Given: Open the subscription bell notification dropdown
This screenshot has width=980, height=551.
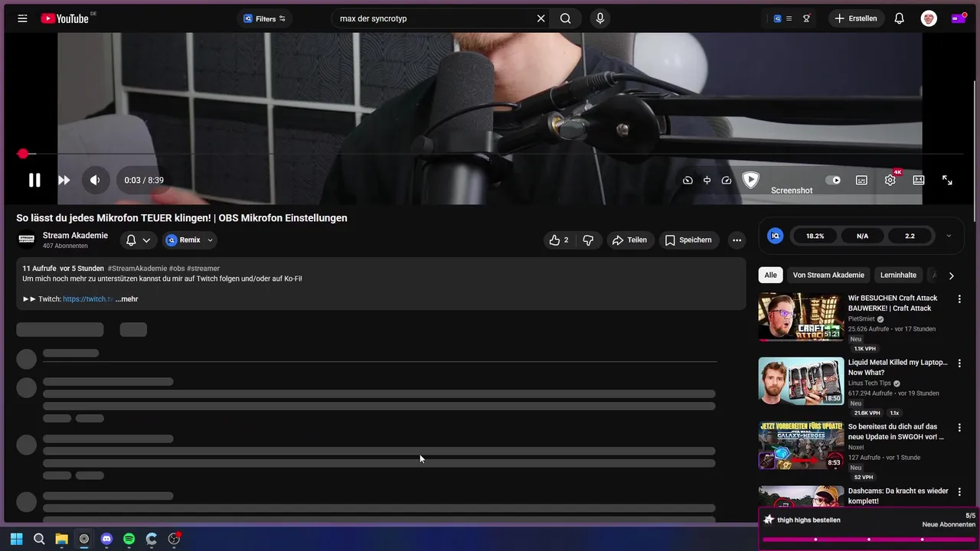Looking at the screenshot, I should 138,240.
